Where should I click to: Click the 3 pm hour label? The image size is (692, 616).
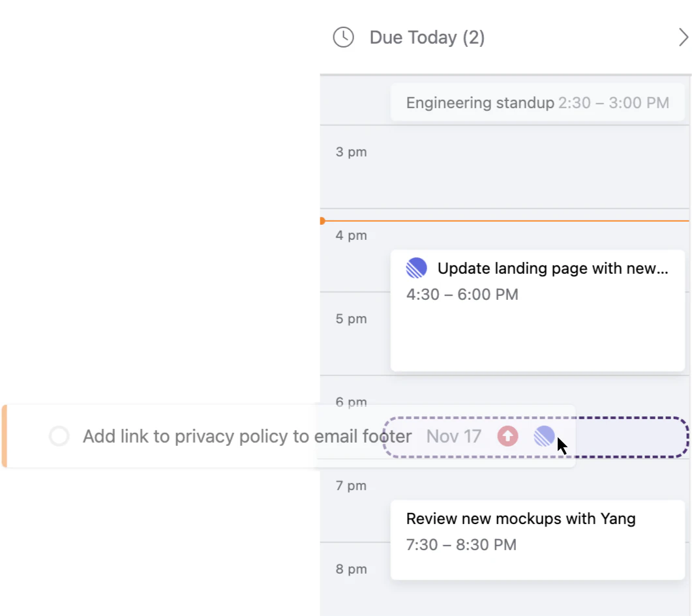click(351, 152)
